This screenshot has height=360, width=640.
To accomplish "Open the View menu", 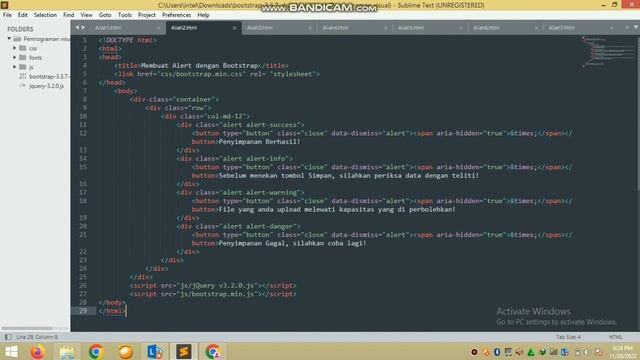I will click(87, 15).
